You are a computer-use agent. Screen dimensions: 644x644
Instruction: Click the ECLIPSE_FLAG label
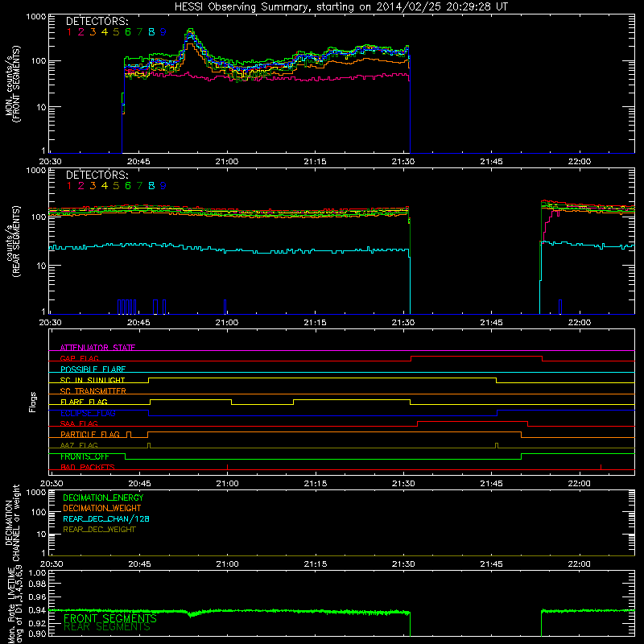(x=88, y=413)
